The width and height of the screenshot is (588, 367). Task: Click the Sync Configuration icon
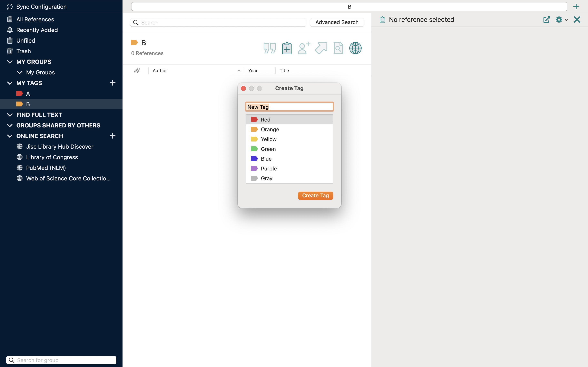click(10, 7)
